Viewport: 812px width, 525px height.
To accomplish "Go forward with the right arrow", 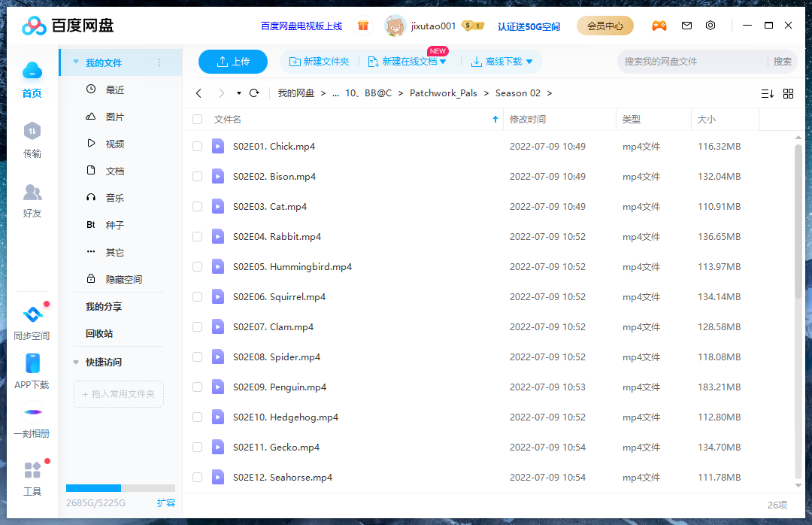I will click(222, 93).
